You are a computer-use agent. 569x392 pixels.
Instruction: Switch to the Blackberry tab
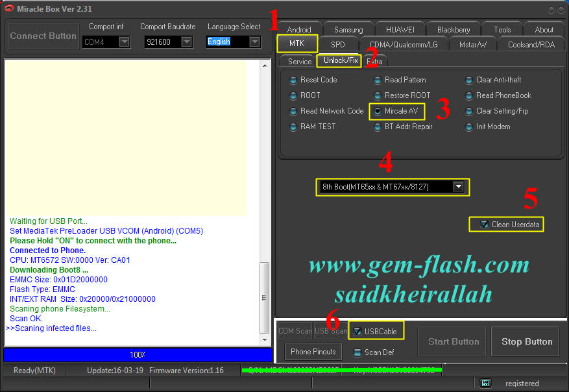(454, 29)
